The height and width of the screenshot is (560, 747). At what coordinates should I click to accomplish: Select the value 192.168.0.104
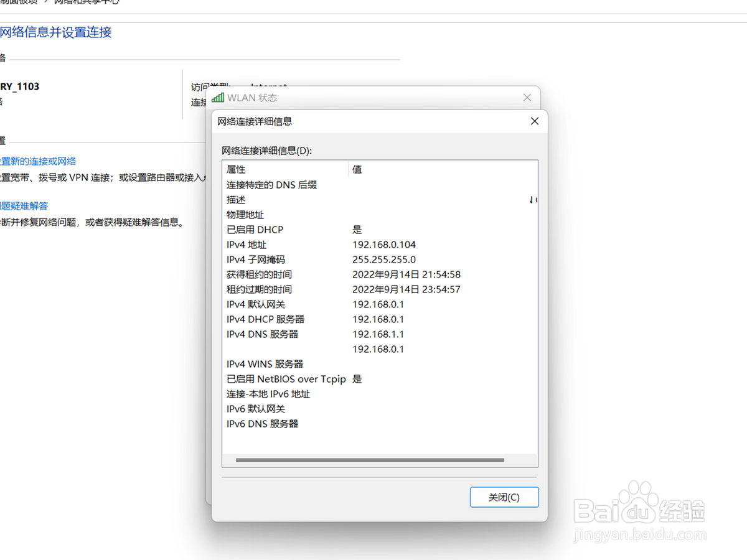384,245
